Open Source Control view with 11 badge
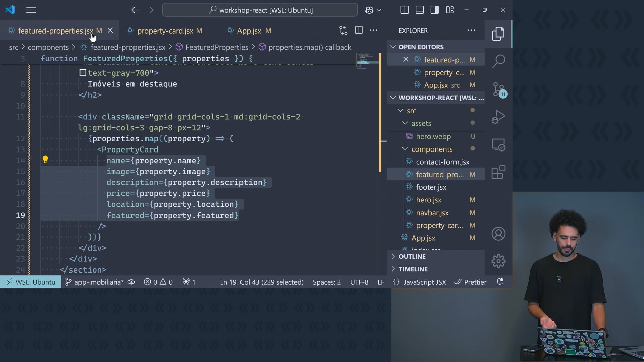644x362 pixels. click(x=498, y=89)
